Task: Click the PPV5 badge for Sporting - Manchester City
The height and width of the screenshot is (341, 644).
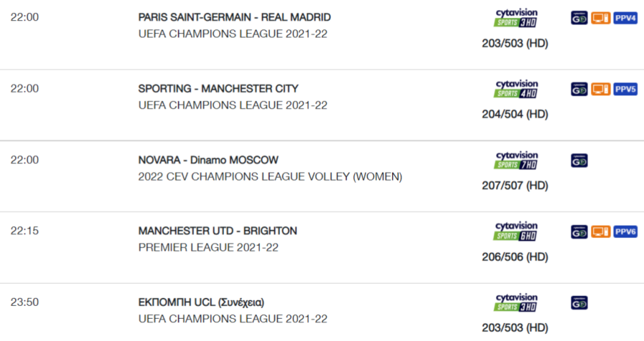Action: (625, 89)
